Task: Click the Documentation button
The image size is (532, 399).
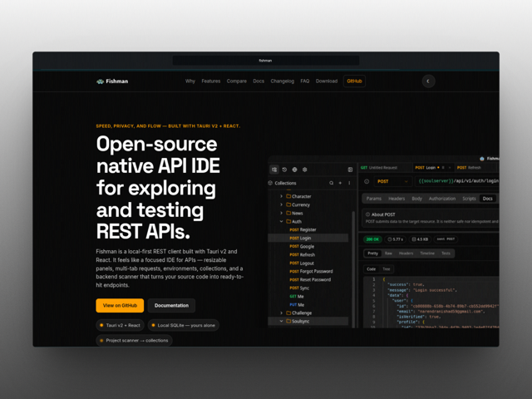Action: (x=171, y=305)
